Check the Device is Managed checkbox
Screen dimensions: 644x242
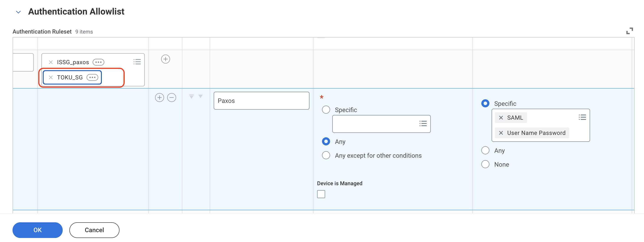coord(321,194)
